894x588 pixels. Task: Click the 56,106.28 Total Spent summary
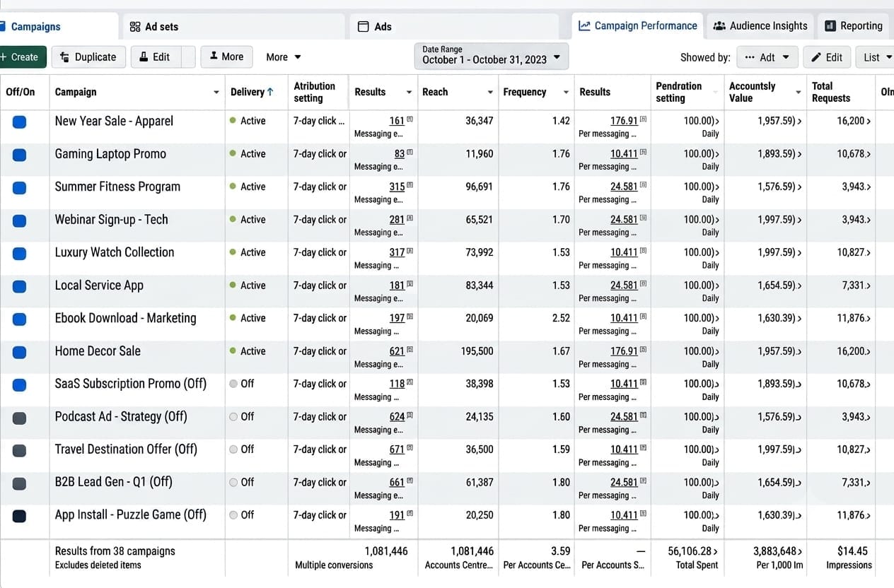pyautogui.click(x=692, y=557)
